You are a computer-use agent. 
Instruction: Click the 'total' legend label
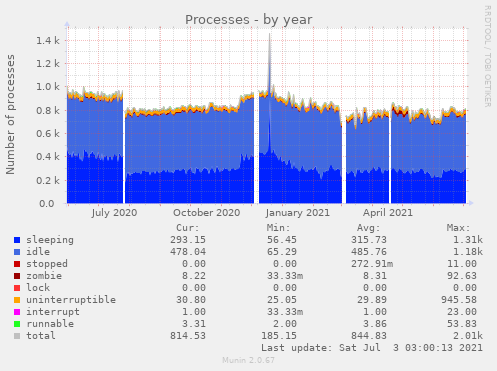point(41,336)
